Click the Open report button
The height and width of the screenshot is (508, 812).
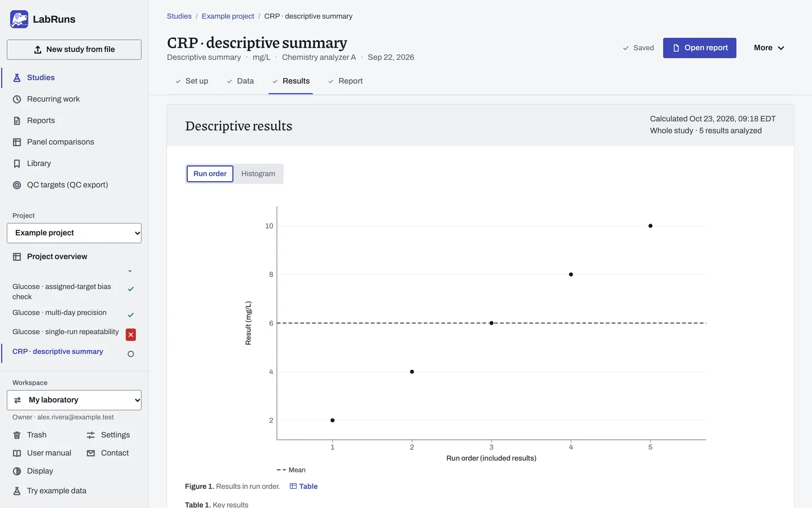pyautogui.click(x=700, y=48)
